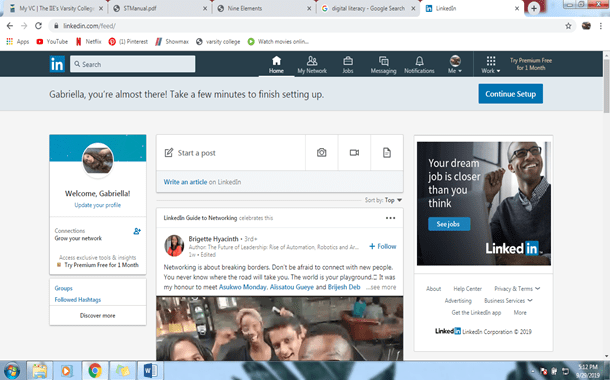This screenshot has height=380, width=610.
Task: Go back in the browser
Action: [x=10, y=26]
